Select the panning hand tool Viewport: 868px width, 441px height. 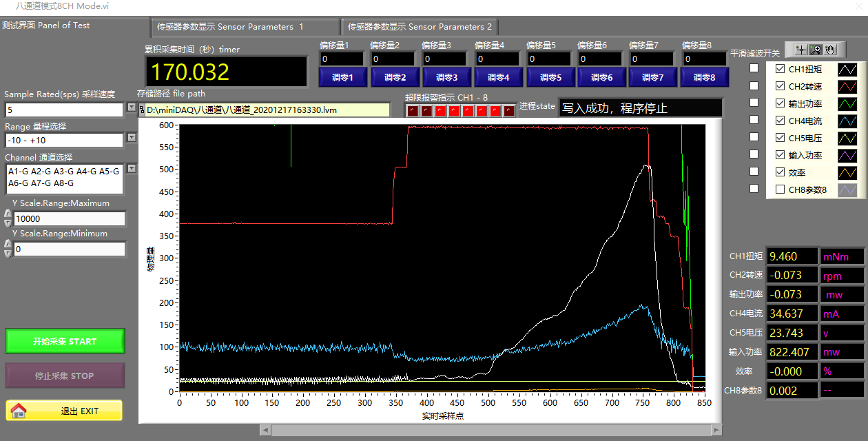[x=830, y=50]
